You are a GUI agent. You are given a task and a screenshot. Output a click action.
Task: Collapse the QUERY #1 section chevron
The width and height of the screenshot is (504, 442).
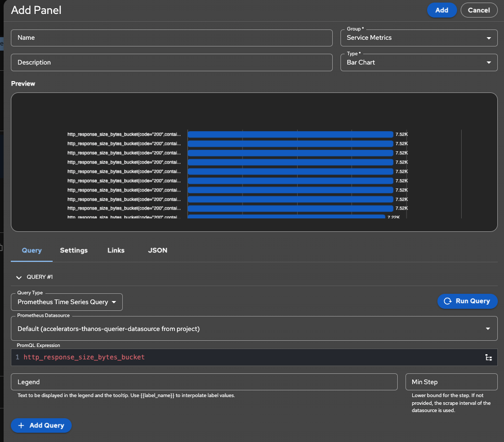[19, 277]
